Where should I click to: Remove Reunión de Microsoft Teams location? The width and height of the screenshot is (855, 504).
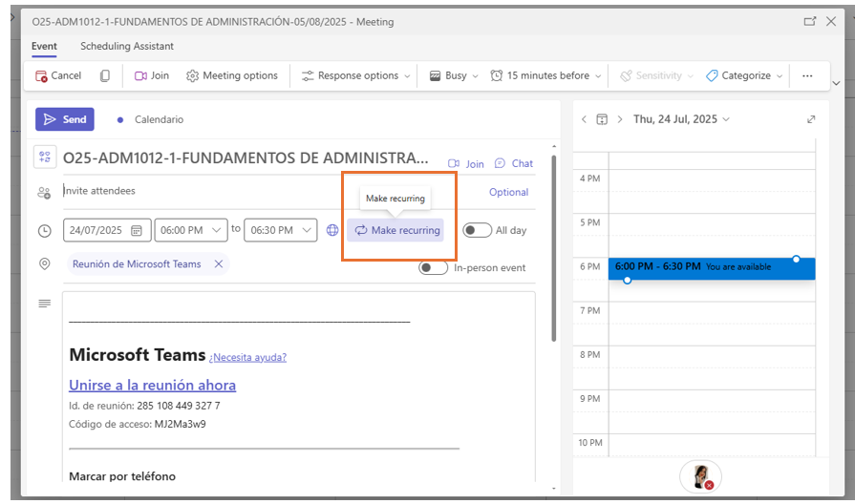tap(219, 263)
